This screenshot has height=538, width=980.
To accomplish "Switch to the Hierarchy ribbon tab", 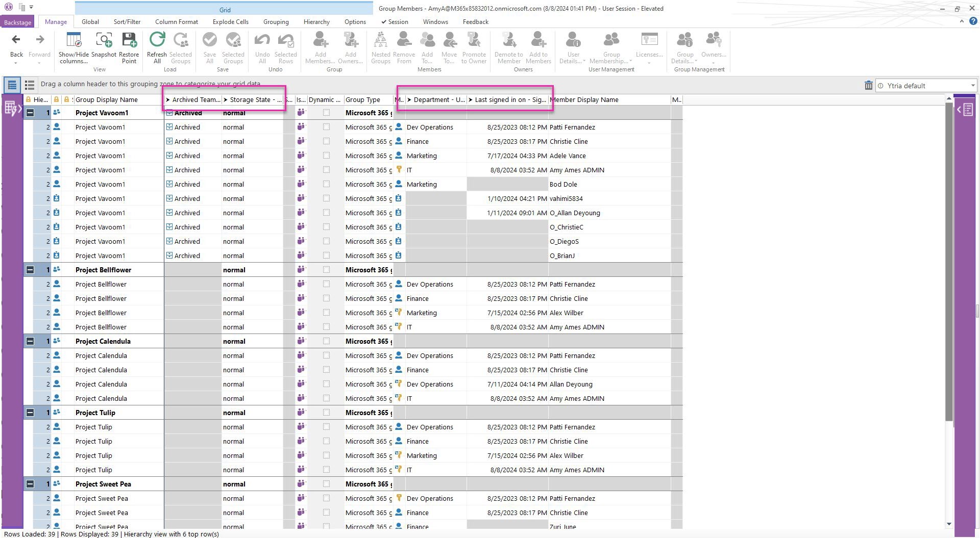I will pos(316,22).
